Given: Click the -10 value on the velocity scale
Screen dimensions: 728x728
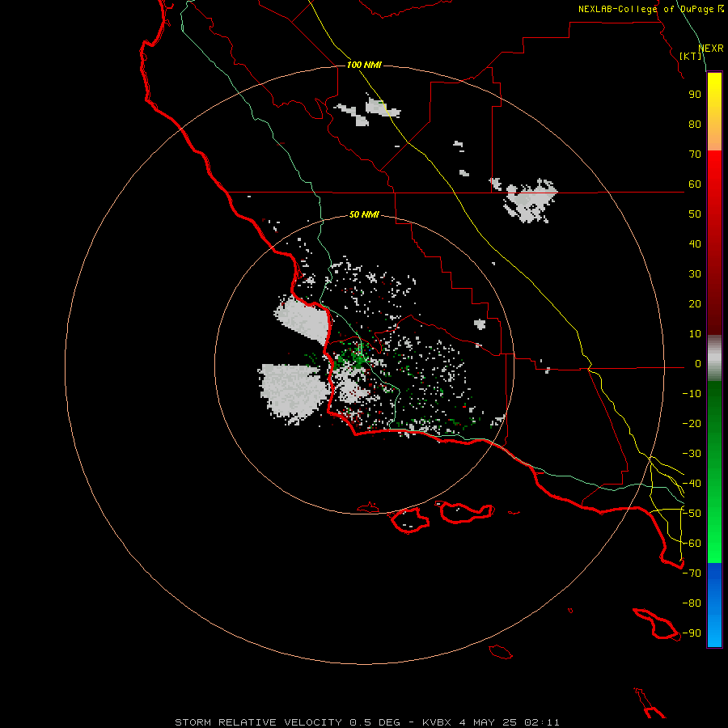Looking at the screenshot, I should pos(692,394).
